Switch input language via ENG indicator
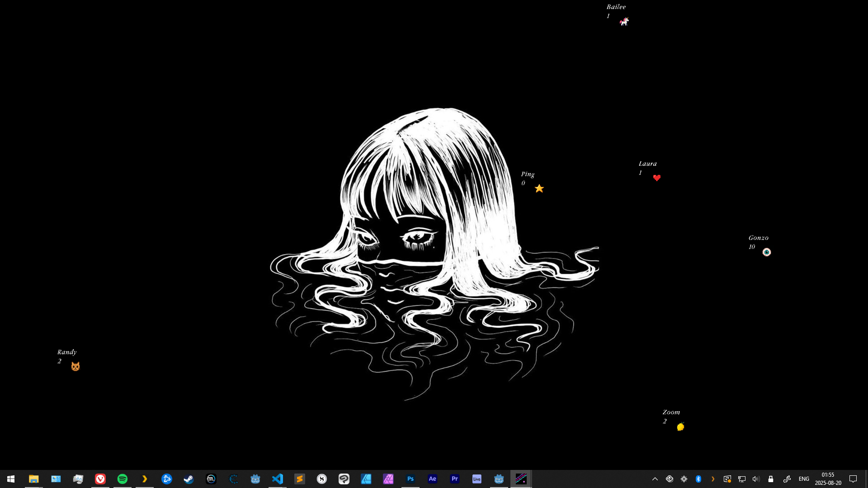868x488 pixels. click(x=804, y=479)
